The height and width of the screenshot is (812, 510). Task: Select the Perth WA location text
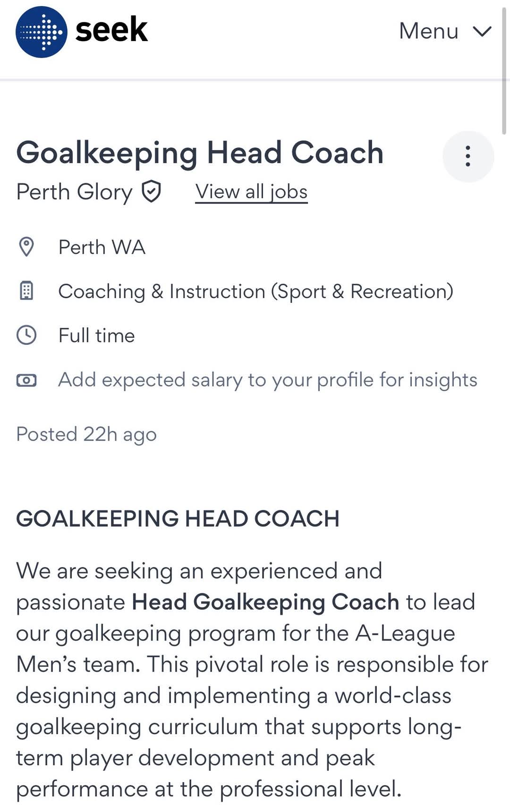tap(102, 247)
